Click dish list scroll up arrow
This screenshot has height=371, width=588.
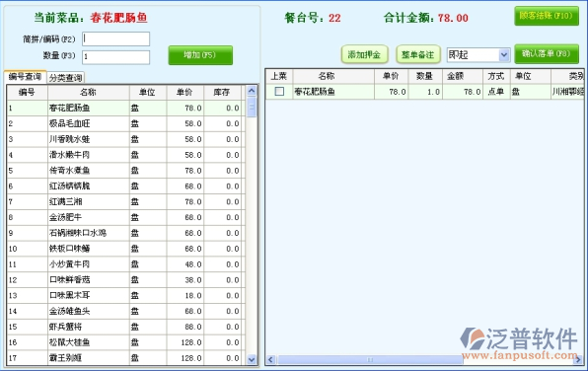tap(252, 91)
